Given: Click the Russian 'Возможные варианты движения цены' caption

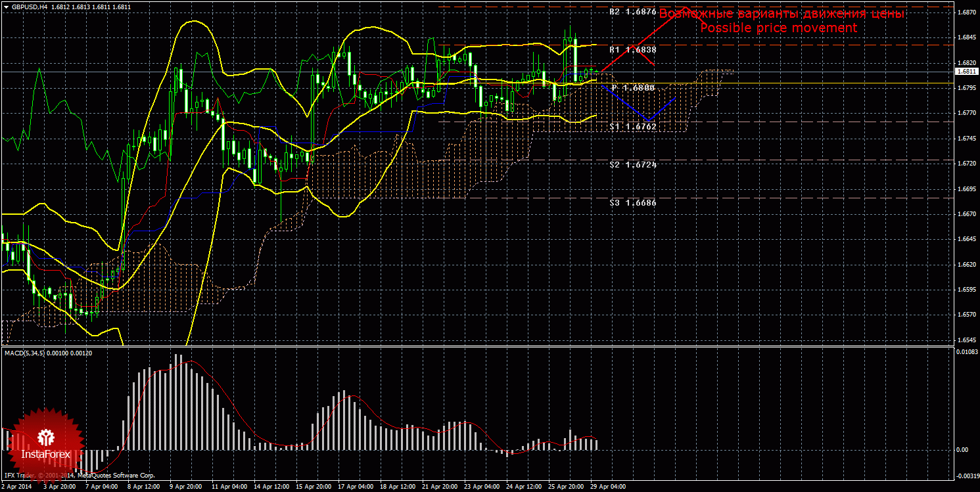Looking at the screenshot, I should 782,14.
